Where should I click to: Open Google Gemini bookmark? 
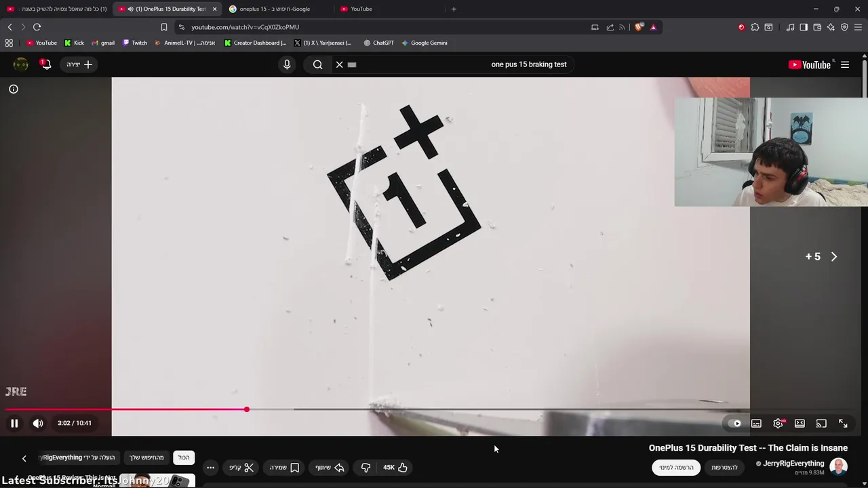click(424, 43)
